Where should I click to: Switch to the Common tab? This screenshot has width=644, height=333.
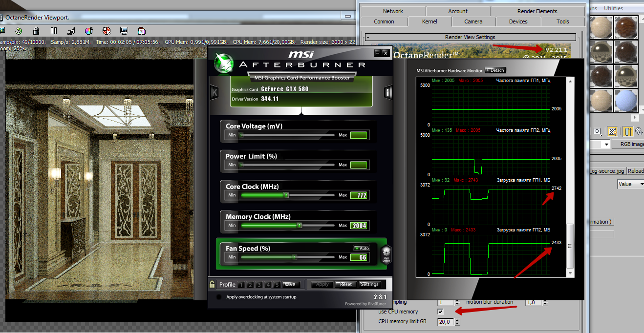pyautogui.click(x=384, y=21)
